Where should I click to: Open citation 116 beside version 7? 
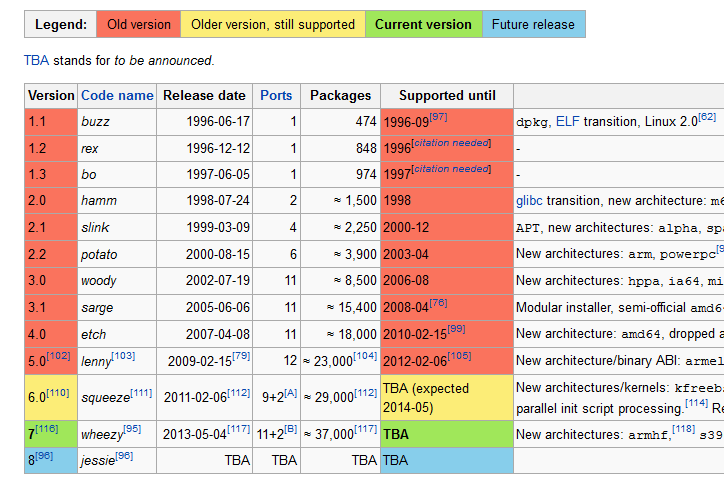47,429
